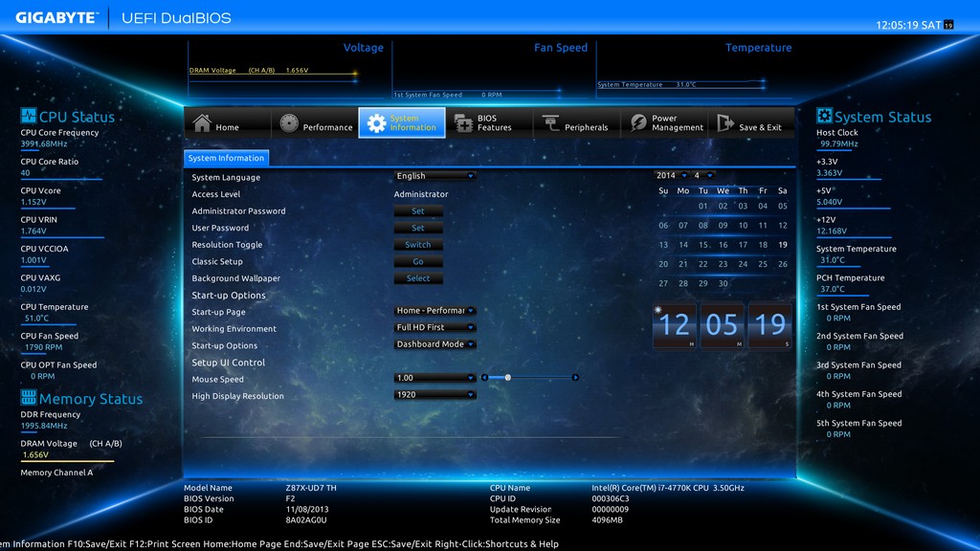
Task: Click the CPU Fan Speed value 1790 RPM
Action: point(44,347)
